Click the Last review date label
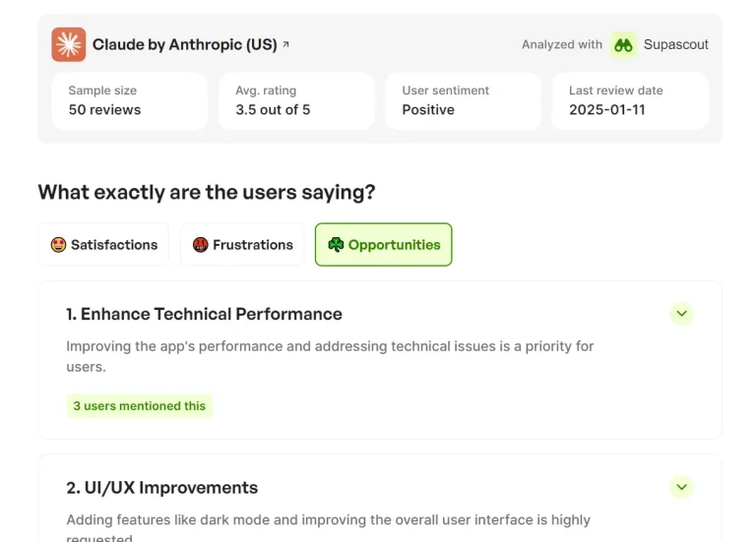756x542 pixels. click(x=615, y=90)
